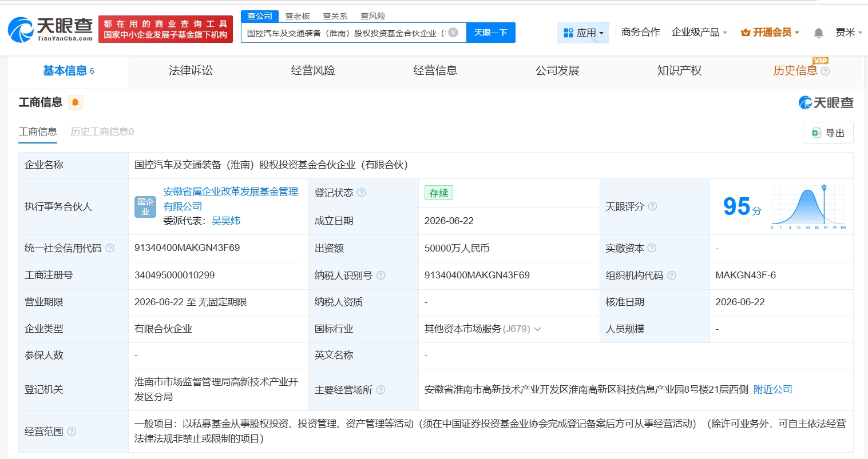Switch to 查关系 search tab

[x=335, y=16]
